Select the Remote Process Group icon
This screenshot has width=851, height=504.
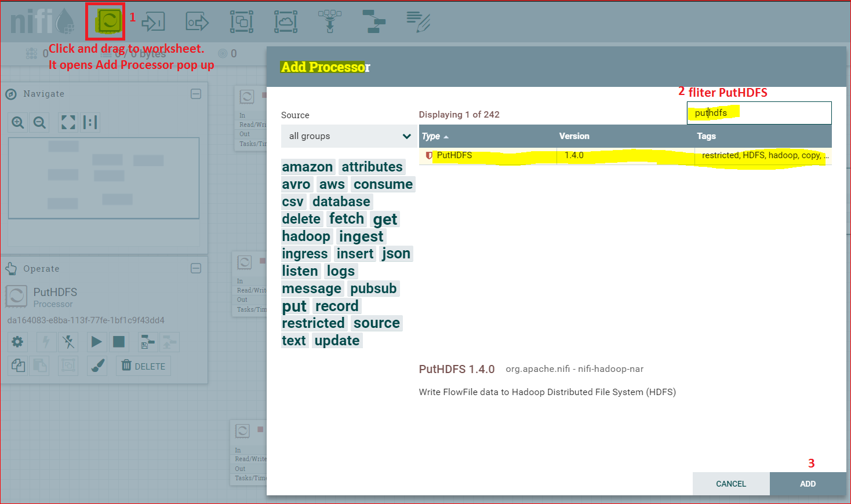tap(286, 22)
